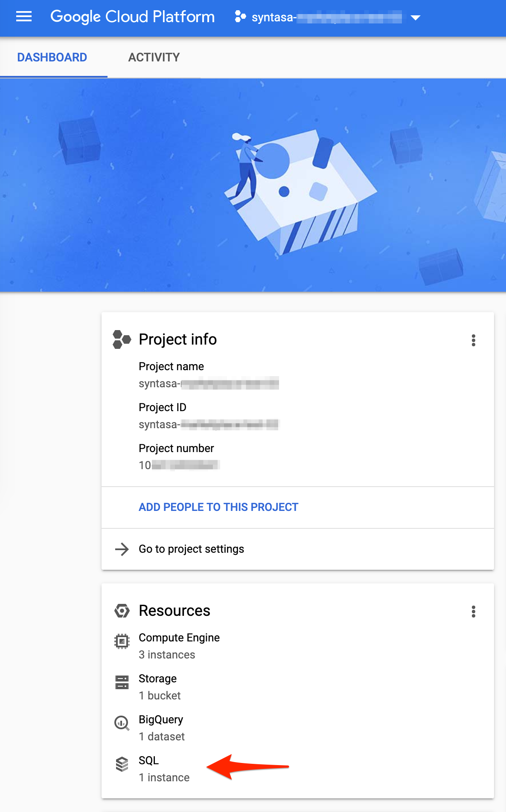Open Resources card options menu
The image size is (506, 812).
click(473, 612)
